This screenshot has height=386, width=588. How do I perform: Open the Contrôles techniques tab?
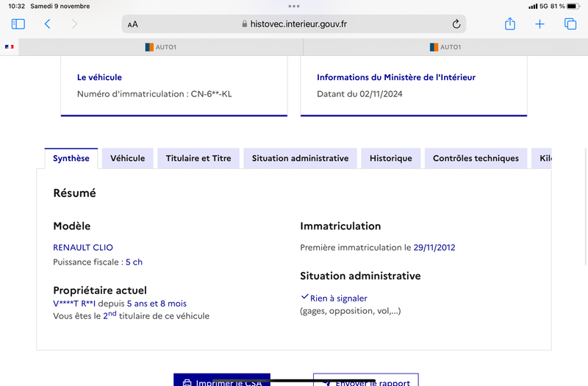pos(476,158)
